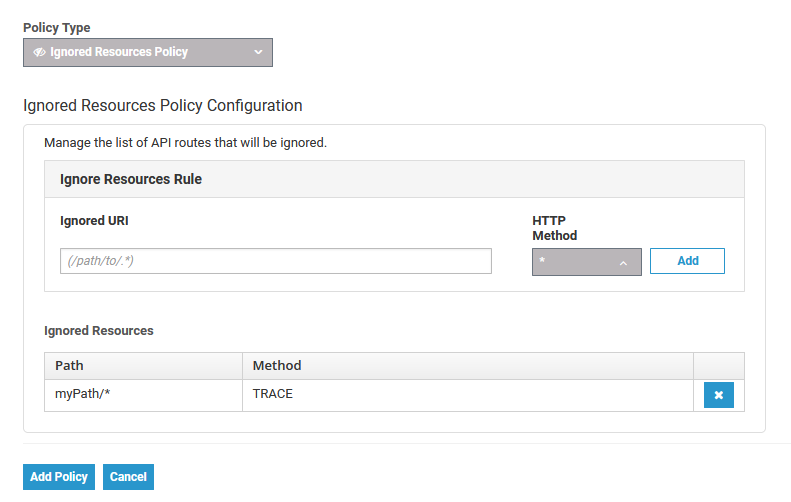Click the Ignored Resources table label
The height and width of the screenshot is (502, 791).
(98, 330)
